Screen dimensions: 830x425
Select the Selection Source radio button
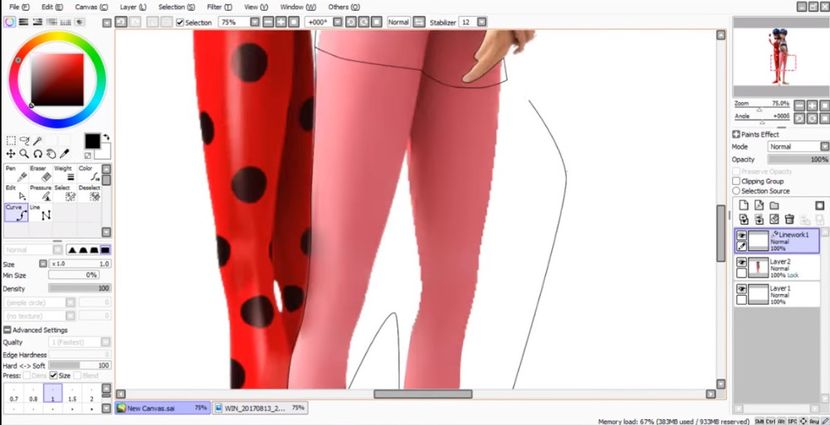736,191
